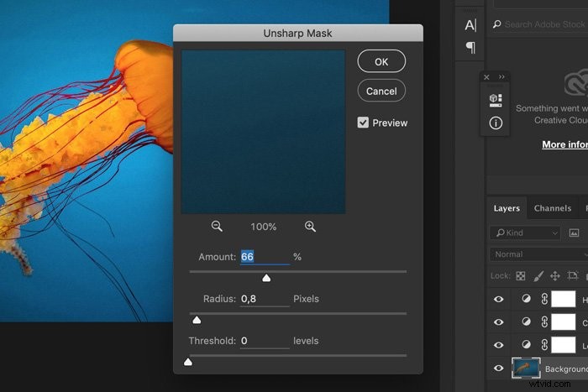
Task: Expand the collapsed panel with double arrows
Action: coord(502,77)
